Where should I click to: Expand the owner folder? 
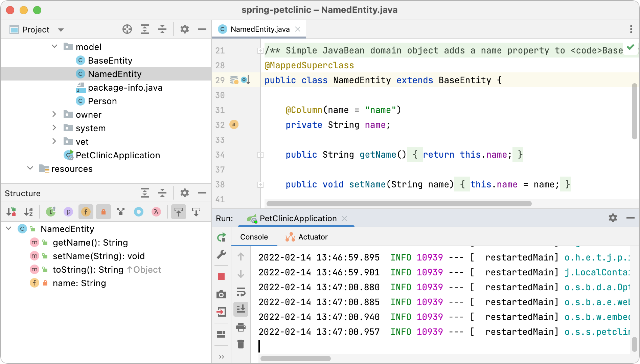tap(54, 114)
